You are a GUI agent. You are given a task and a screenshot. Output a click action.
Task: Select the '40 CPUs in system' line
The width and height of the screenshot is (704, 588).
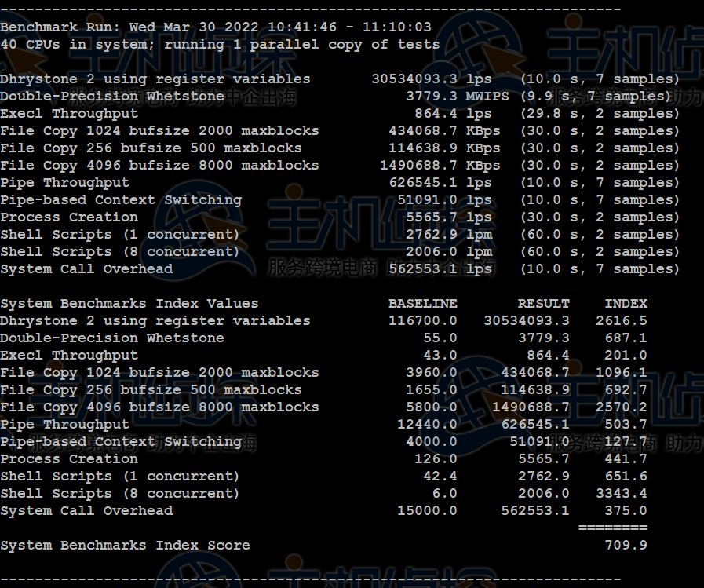coord(220,45)
